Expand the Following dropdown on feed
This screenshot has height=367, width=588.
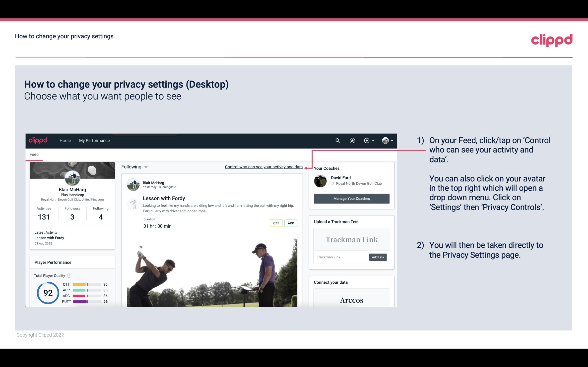coord(134,167)
